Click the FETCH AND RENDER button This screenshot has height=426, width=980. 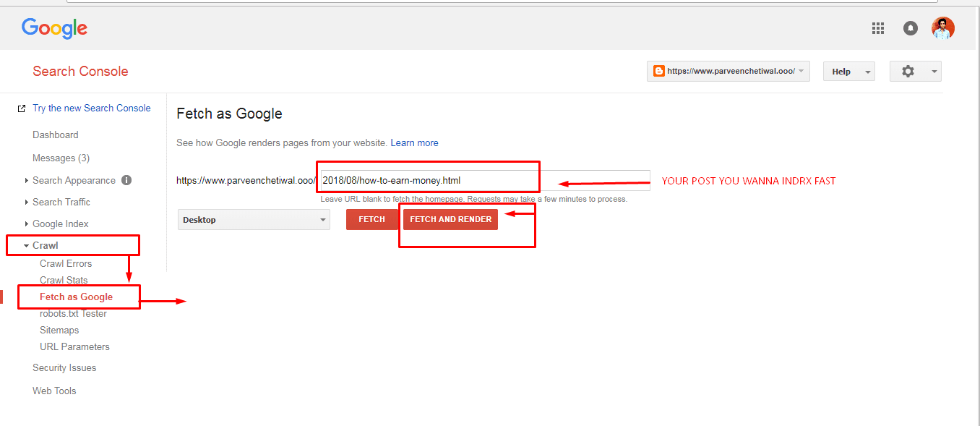tap(451, 219)
